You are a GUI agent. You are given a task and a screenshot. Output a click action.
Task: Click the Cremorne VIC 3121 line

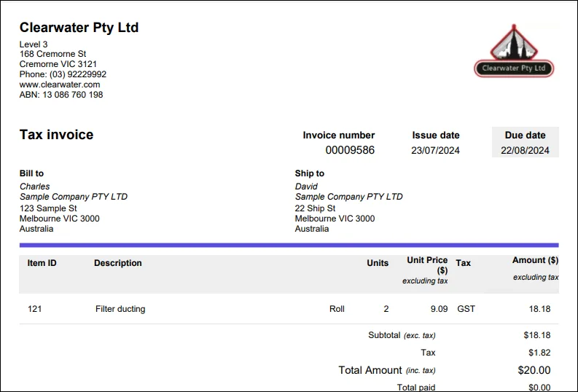click(58, 64)
